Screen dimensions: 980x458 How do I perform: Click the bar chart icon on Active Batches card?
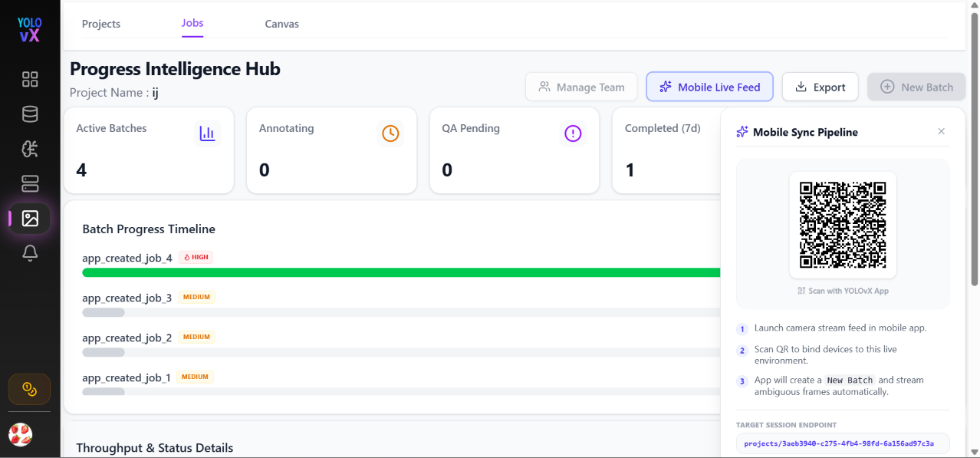pyautogui.click(x=207, y=133)
